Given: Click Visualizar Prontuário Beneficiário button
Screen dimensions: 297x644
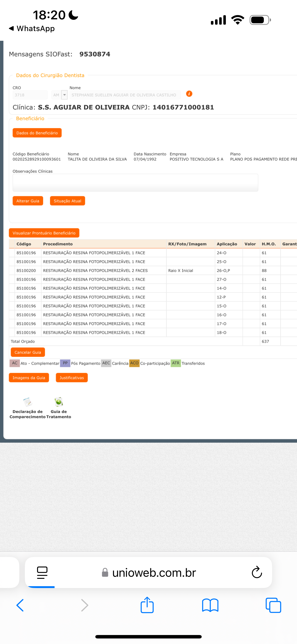Looking at the screenshot, I should pos(44,233).
